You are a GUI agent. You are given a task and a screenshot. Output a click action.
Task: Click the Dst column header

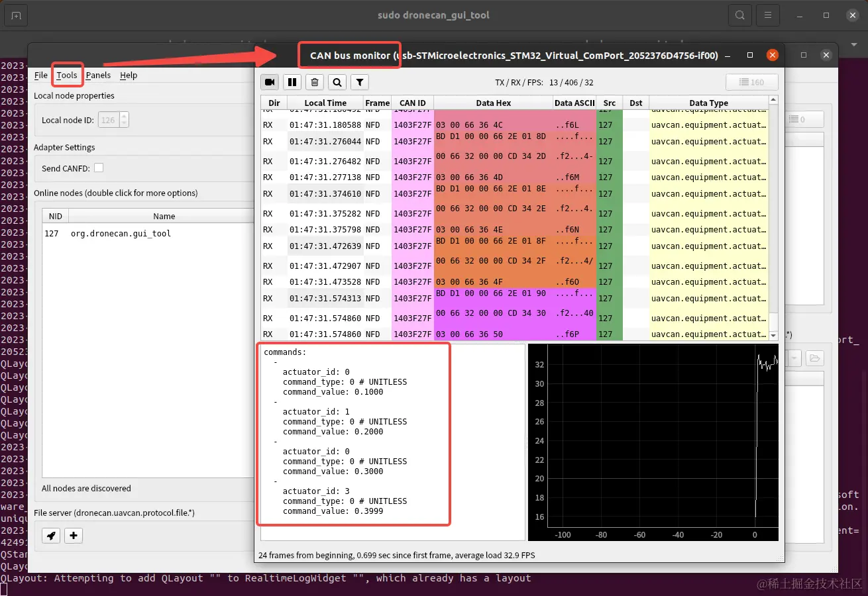pyautogui.click(x=636, y=103)
